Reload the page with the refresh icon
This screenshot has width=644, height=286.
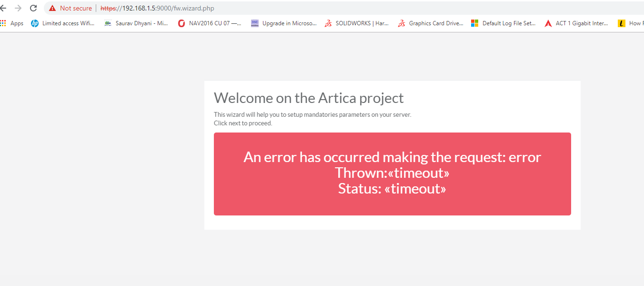pos(33,8)
